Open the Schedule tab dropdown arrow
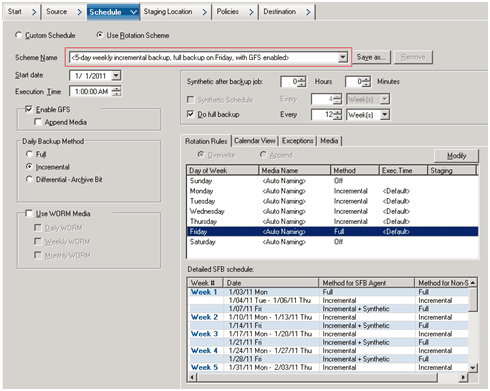This screenshot has width=490, height=391. coord(133,12)
